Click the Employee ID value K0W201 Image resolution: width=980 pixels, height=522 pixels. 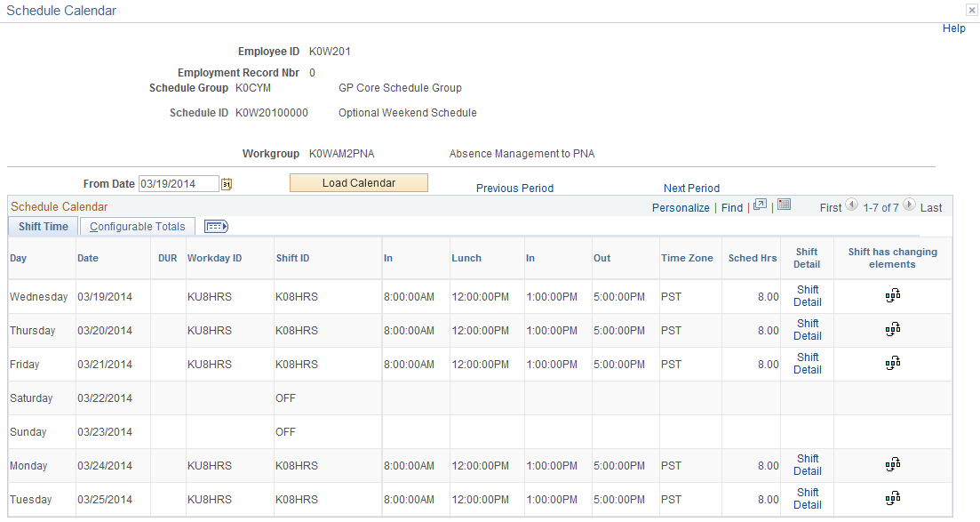330,52
